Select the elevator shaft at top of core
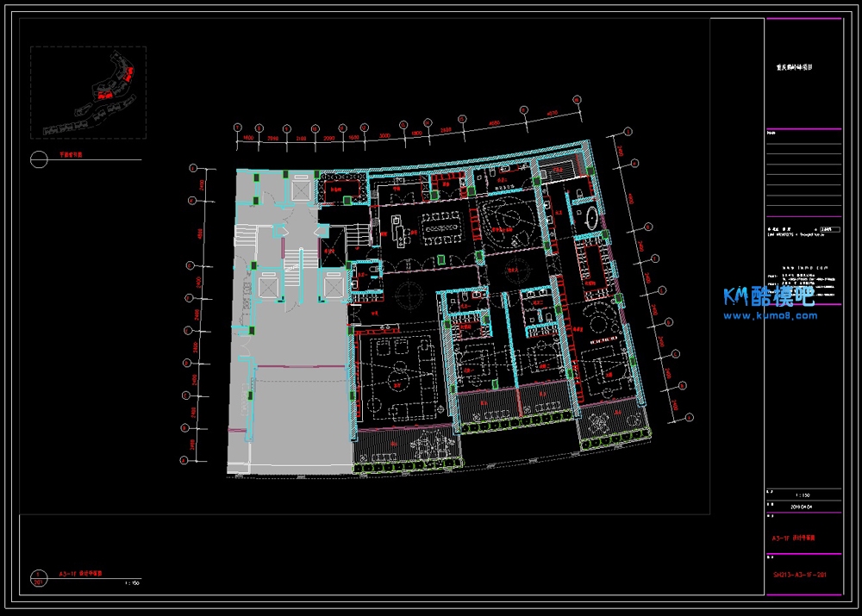Image resolution: width=862 pixels, height=616 pixels. click(x=300, y=188)
